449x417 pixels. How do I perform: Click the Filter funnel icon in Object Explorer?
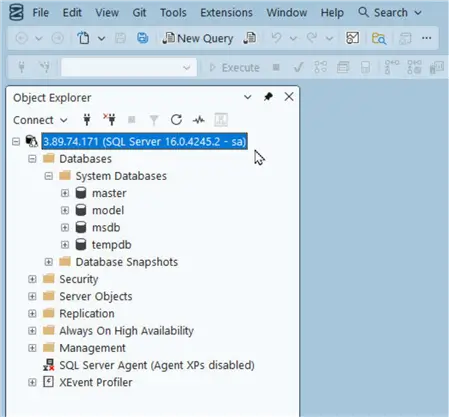[x=154, y=120]
